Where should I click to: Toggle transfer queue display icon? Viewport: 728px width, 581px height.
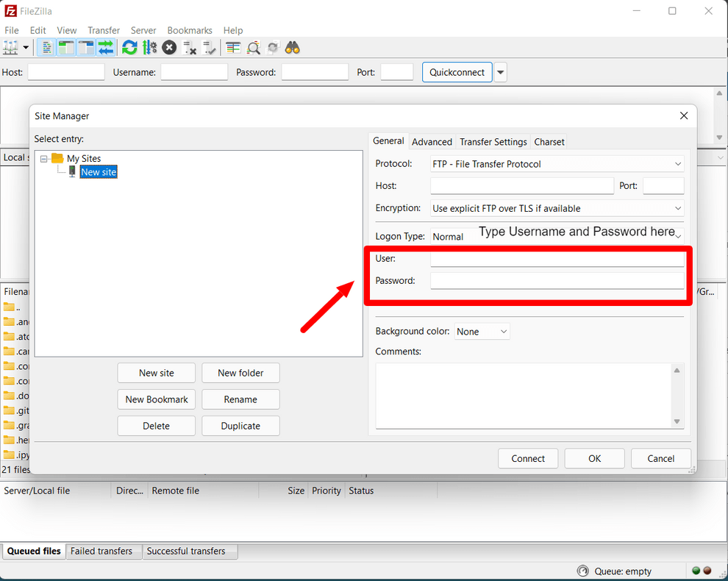click(x=107, y=47)
